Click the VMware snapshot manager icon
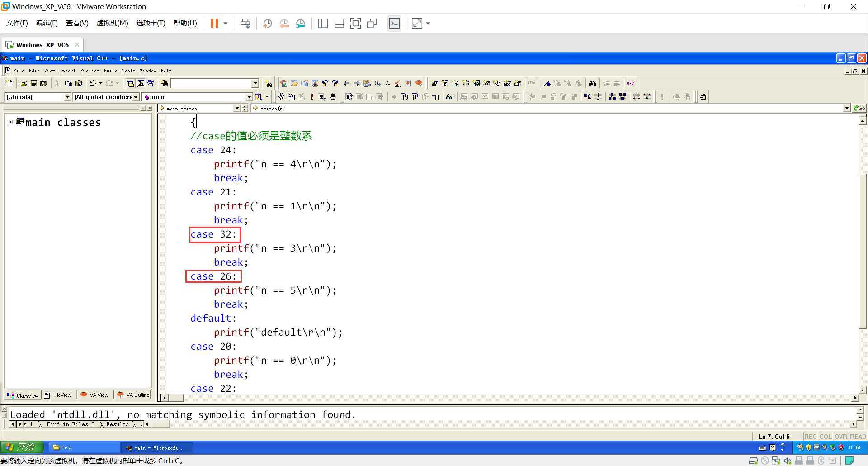868x466 pixels. 301,24
